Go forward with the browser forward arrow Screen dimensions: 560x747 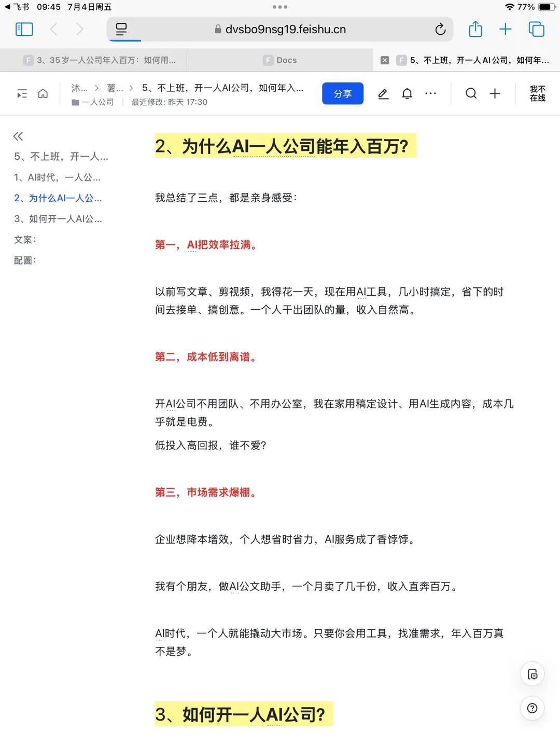79,29
